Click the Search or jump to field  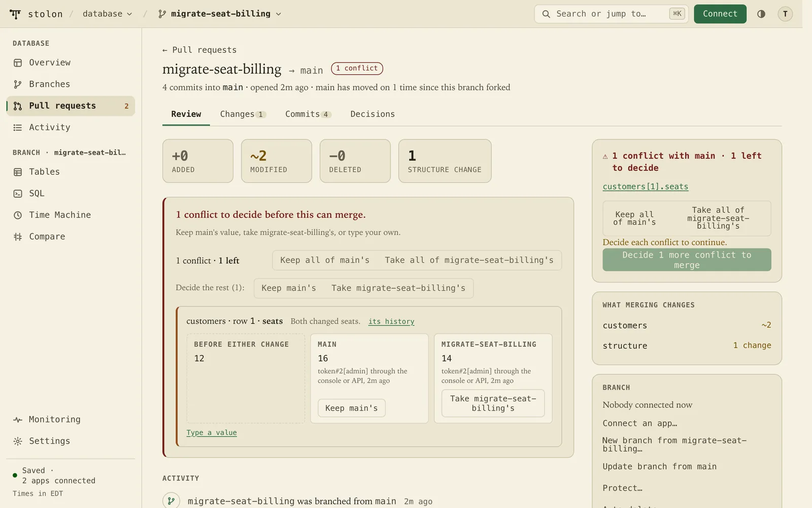click(x=611, y=14)
